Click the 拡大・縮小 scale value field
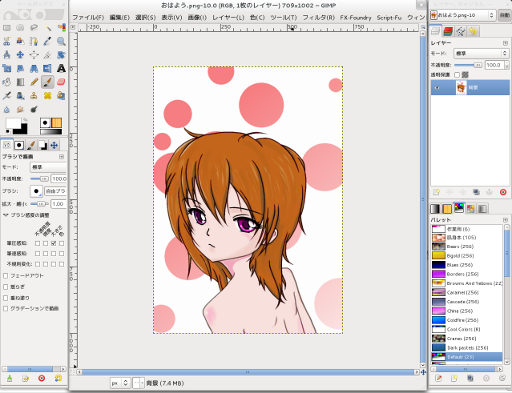The image size is (512, 393). 59,204
